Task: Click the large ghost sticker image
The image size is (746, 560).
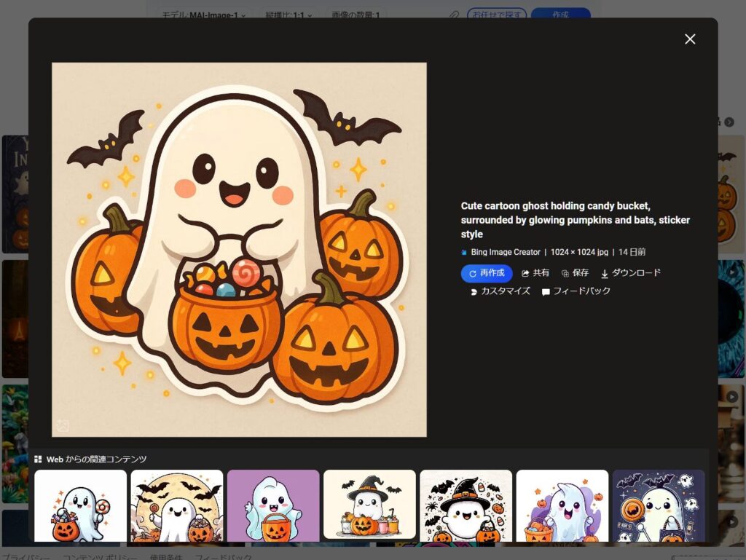Action: (239, 249)
